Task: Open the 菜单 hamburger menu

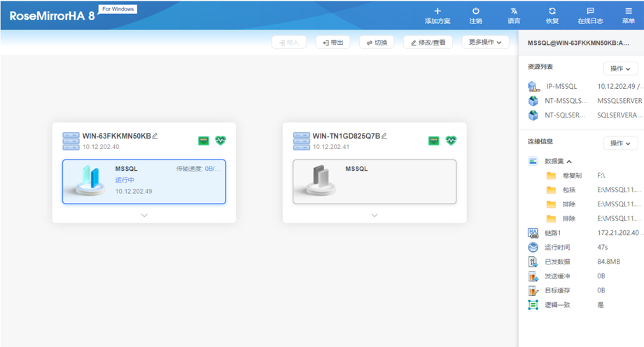Action: [628, 11]
